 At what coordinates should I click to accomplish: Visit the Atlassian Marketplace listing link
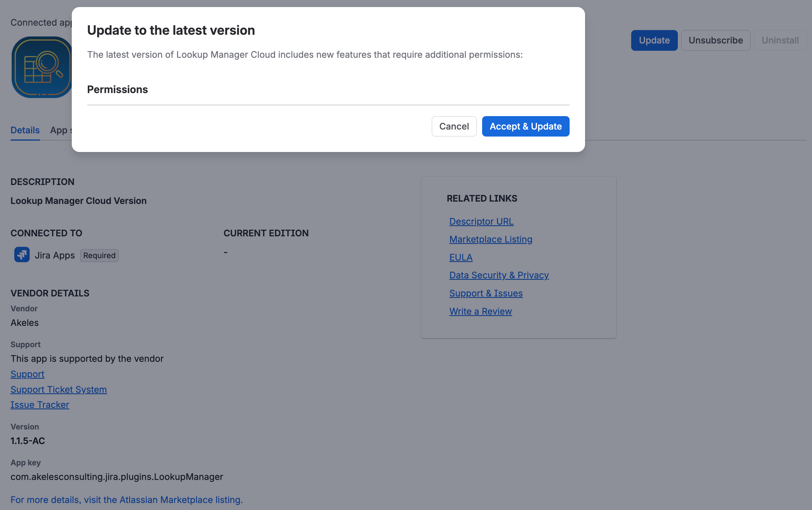click(x=127, y=500)
